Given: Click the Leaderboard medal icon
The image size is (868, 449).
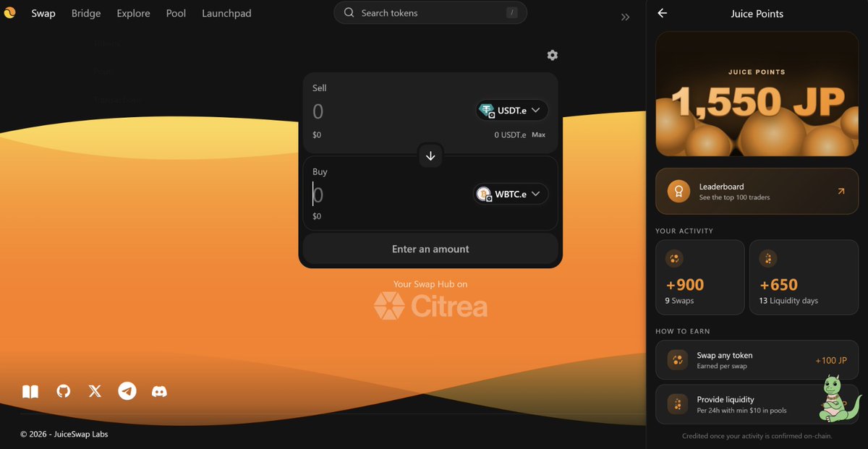Looking at the screenshot, I should coord(678,192).
